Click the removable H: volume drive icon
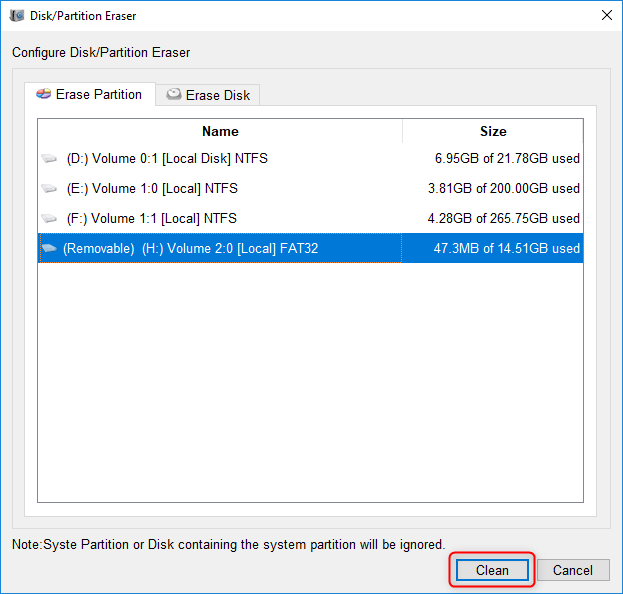This screenshot has height=594, width=623. pos(48,249)
